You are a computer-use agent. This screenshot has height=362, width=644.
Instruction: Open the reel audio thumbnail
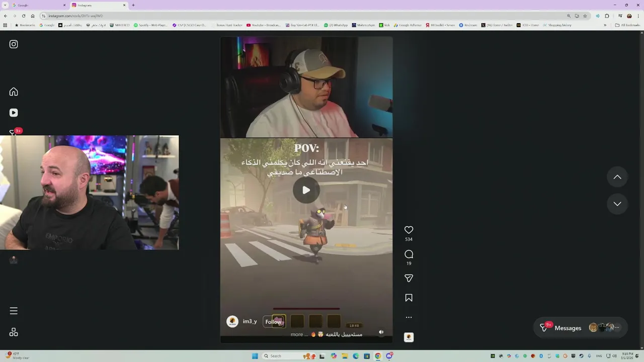point(409,337)
